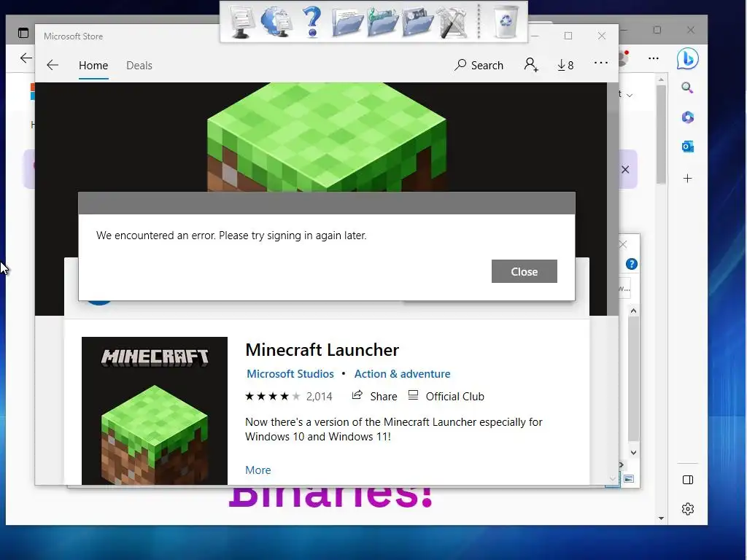This screenshot has height=560, width=747.
Task: Click the scroll up arrow of background dialog
Action: click(633, 311)
